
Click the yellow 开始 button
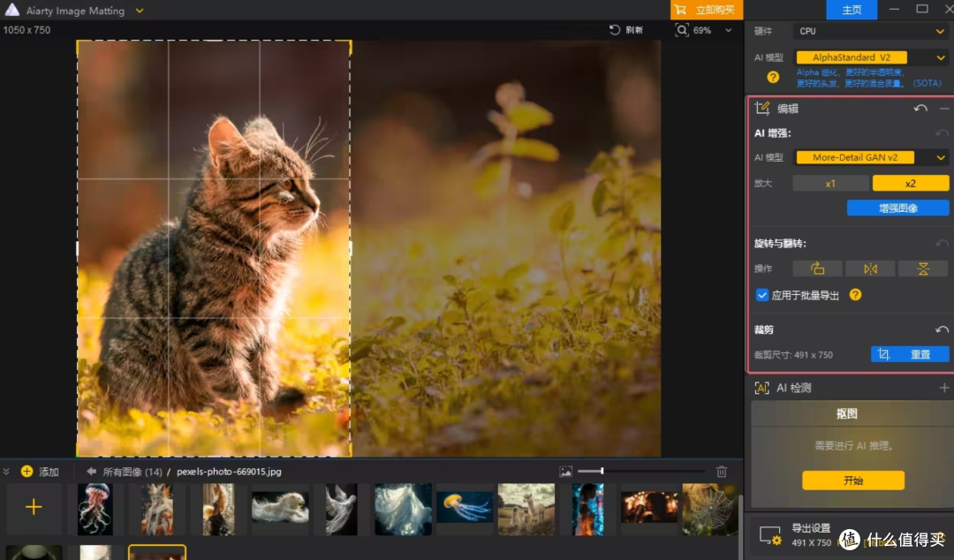point(853,481)
